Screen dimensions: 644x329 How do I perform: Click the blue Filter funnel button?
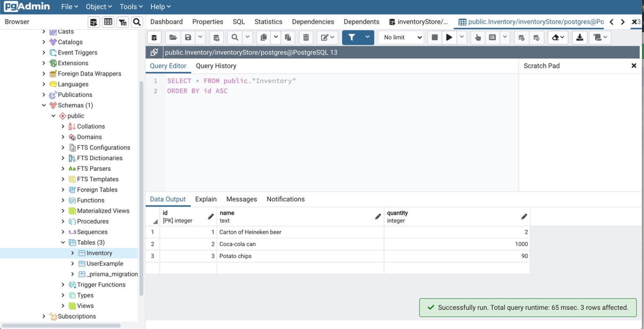(x=351, y=37)
